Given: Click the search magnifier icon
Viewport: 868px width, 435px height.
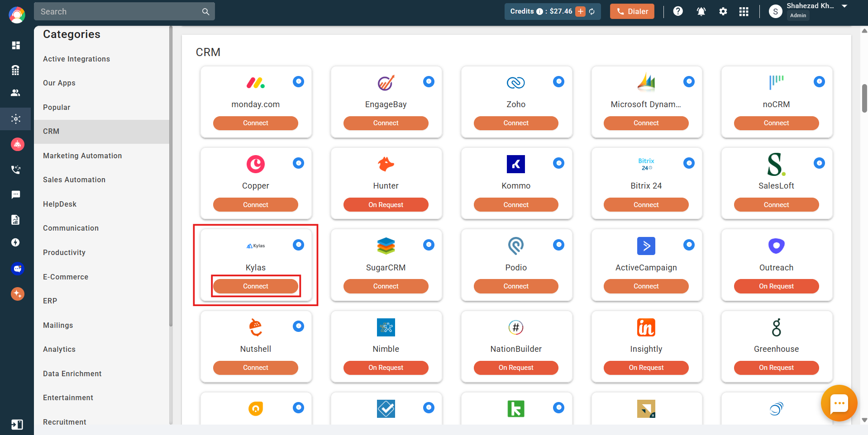Looking at the screenshot, I should [x=205, y=12].
